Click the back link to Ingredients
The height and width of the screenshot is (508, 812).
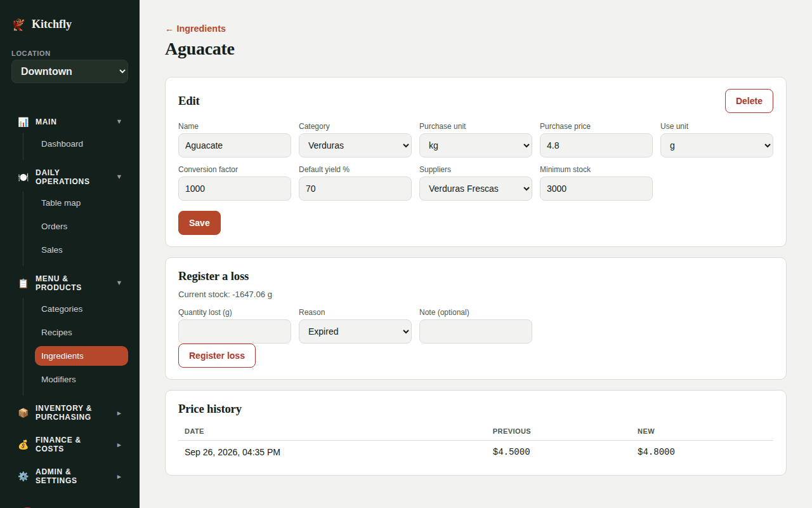point(195,29)
